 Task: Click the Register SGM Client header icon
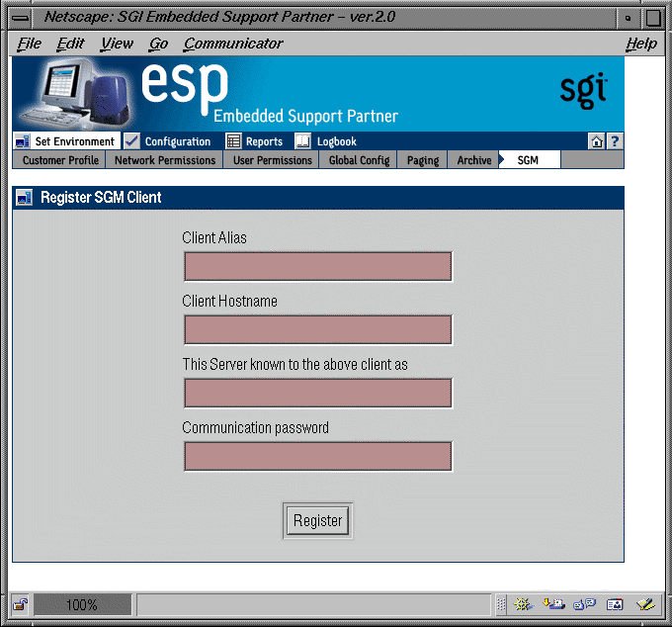pos(24,197)
